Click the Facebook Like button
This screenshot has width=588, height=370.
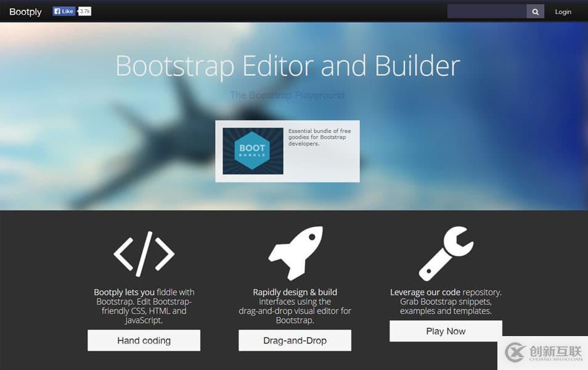click(63, 11)
